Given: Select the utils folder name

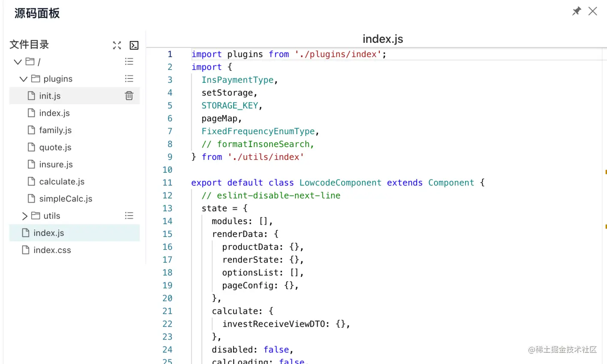Looking at the screenshot, I should (52, 216).
